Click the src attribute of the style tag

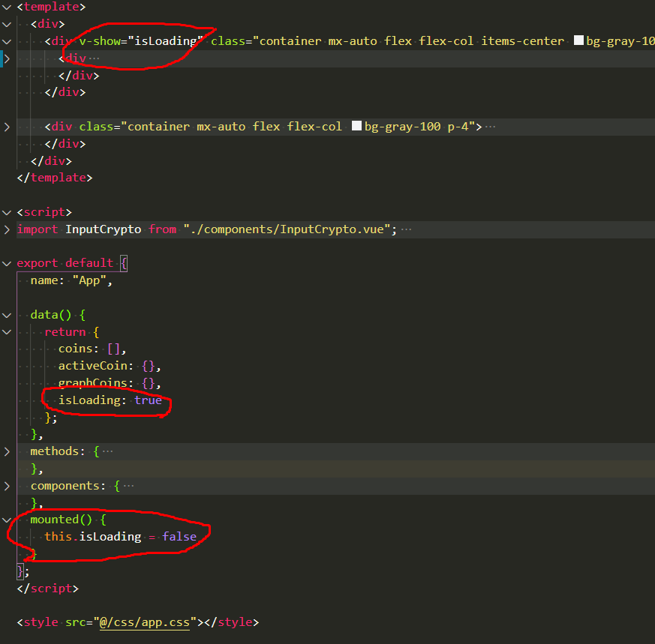click(x=75, y=622)
